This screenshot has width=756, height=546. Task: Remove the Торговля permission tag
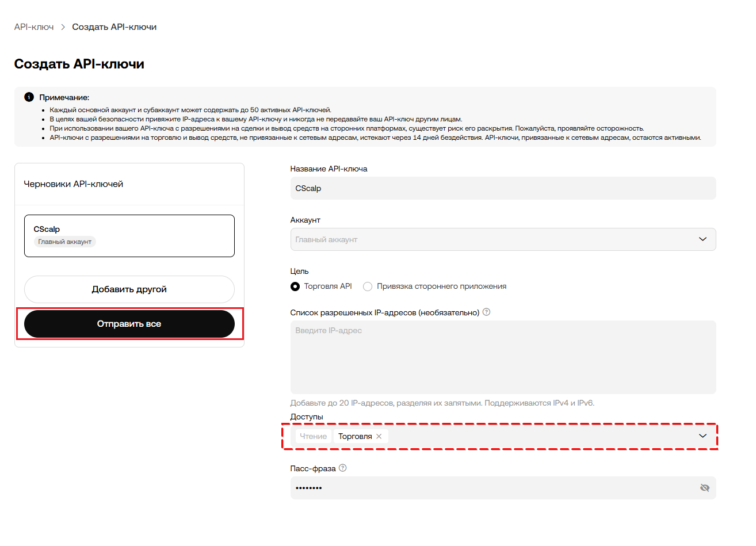(379, 436)
